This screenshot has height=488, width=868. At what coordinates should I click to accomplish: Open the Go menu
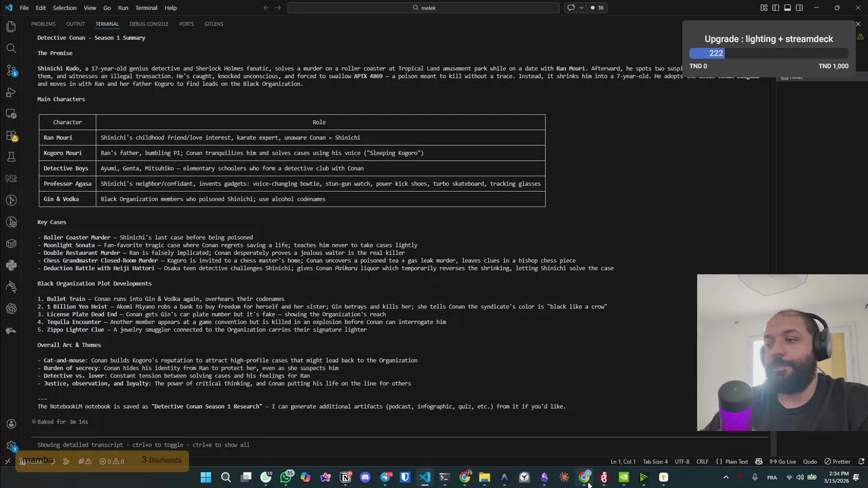click(x=107, y=7)
